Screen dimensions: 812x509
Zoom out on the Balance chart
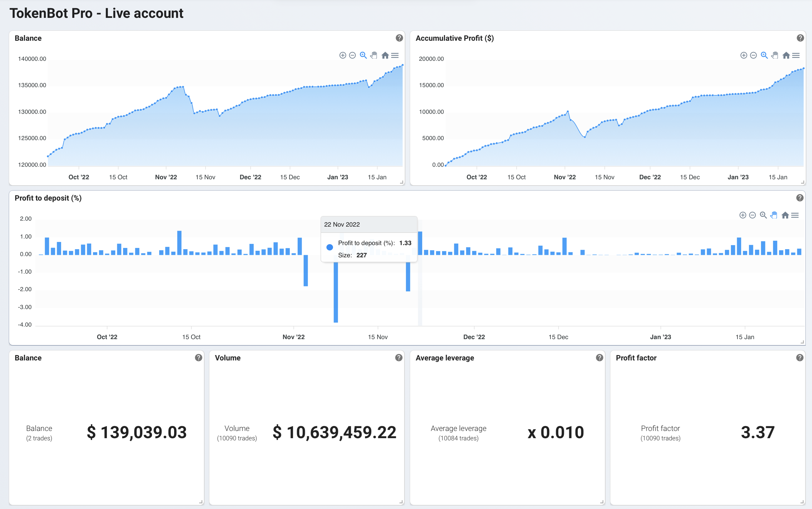click(352, 55)
